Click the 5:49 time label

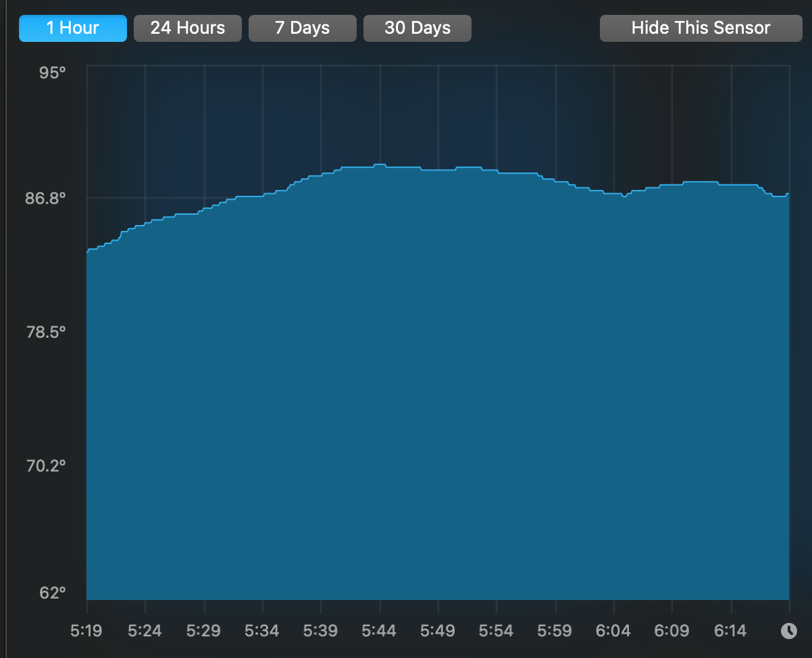point(438,631)
